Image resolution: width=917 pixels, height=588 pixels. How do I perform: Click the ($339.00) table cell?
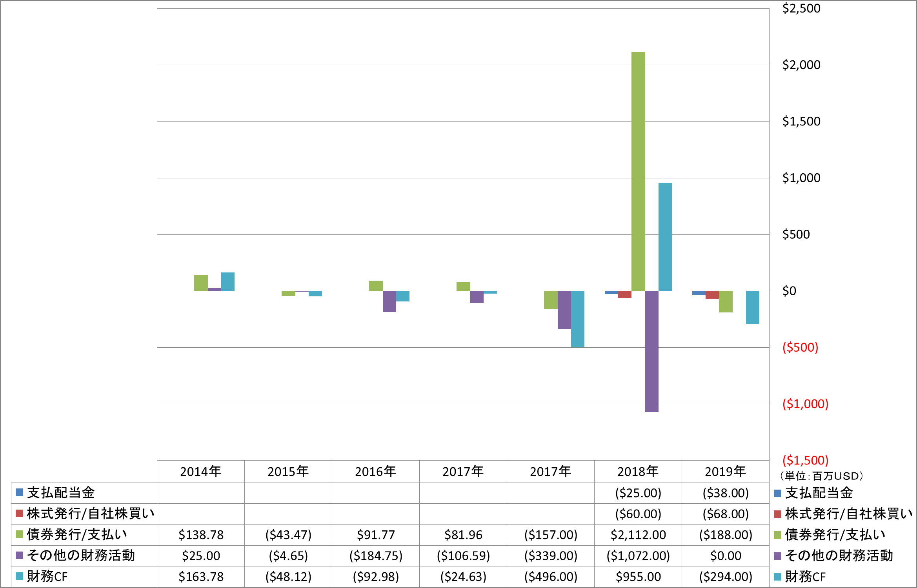click(x=551, y=555)
